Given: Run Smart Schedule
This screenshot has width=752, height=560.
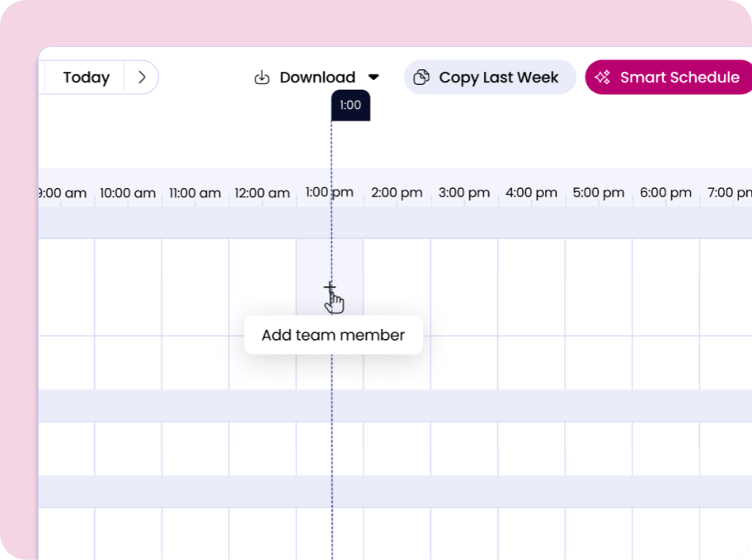Looking at the screenshot, I should click(679, 78).
